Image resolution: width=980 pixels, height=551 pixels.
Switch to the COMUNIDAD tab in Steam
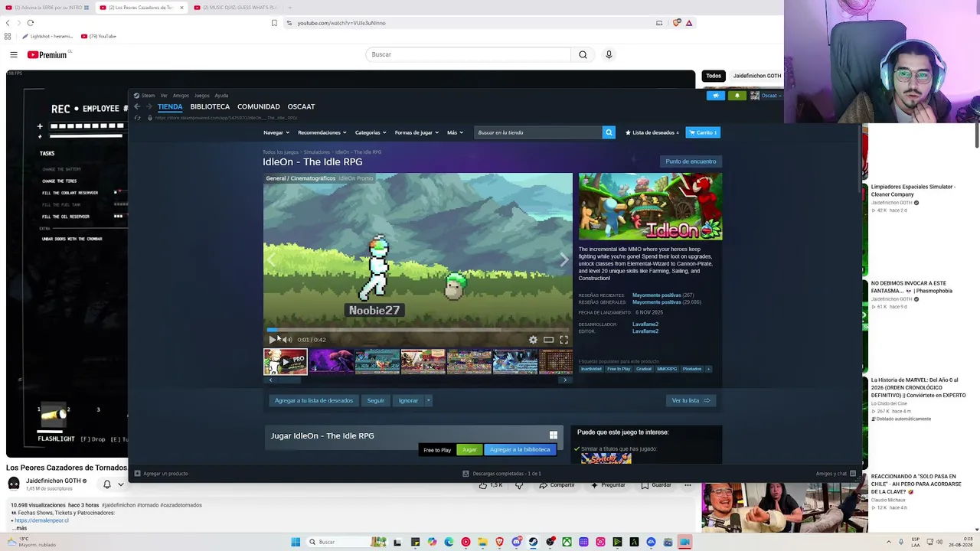pyautogui.click(x=259, y=106)
